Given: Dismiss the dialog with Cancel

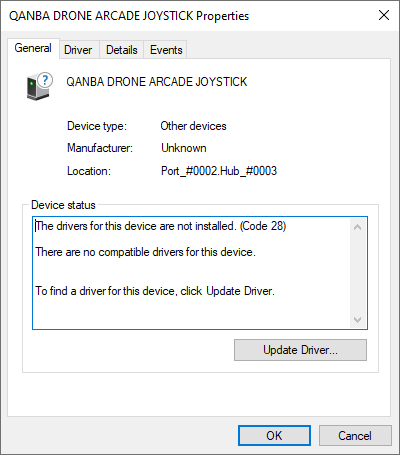Looking at the screenshot, I should pyautogui.click(x=355, y=435).
